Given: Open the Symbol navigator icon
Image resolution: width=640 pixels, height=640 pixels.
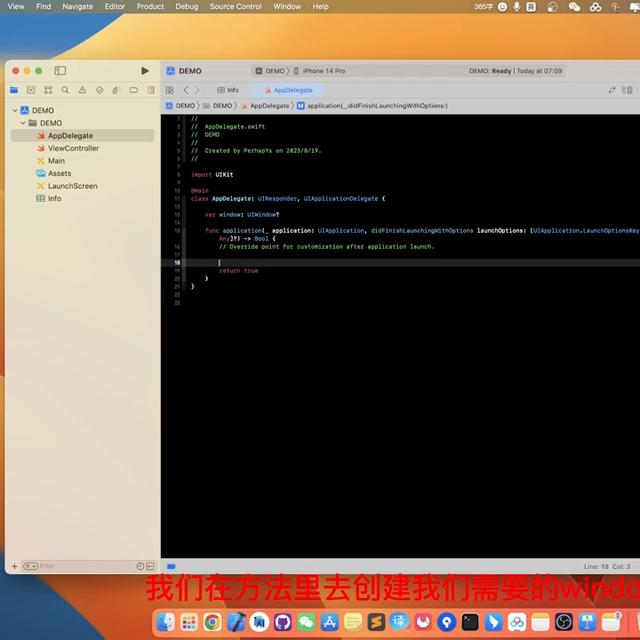Looking at the screenshot, I should 48,90.
